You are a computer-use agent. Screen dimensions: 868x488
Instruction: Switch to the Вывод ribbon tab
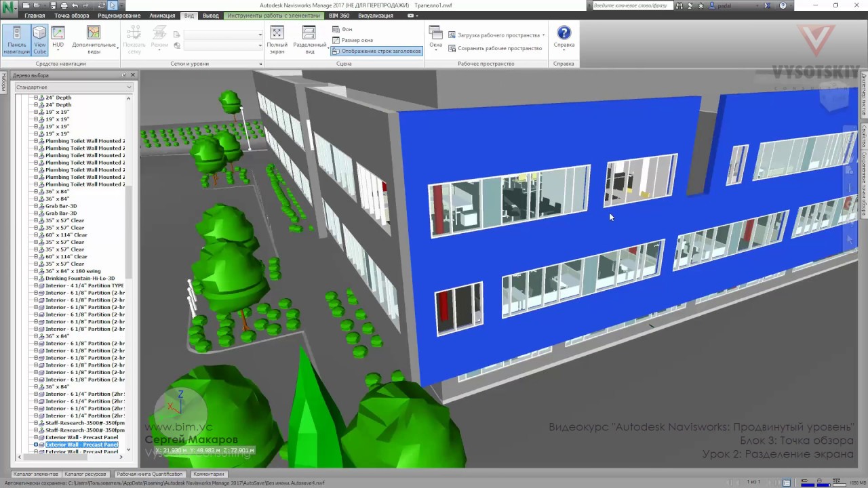[211, 16]
